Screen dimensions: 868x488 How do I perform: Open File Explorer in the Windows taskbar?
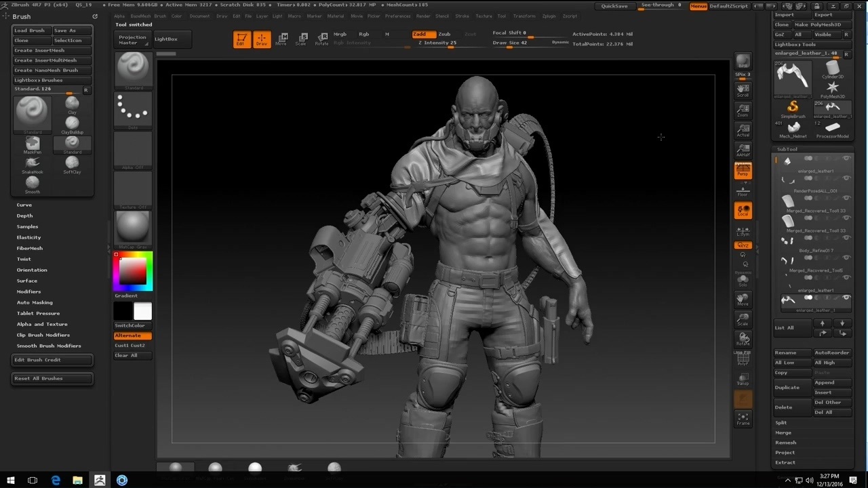pos(77,481)
